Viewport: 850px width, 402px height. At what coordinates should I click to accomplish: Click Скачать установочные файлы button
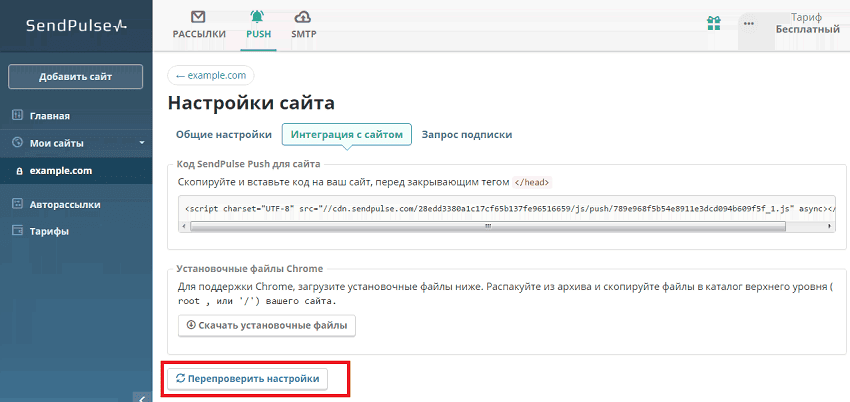[266, 326]
